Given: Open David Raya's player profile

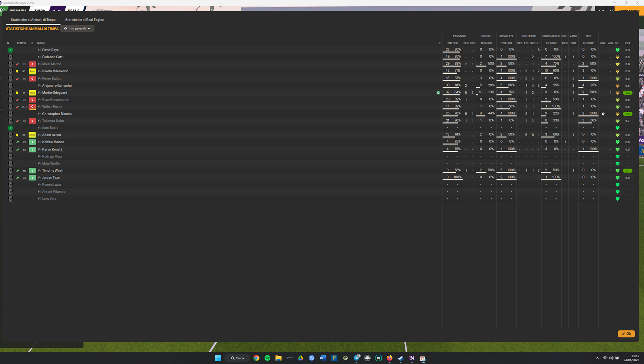Looking at the screenshot, I should [x=50, y=50].
